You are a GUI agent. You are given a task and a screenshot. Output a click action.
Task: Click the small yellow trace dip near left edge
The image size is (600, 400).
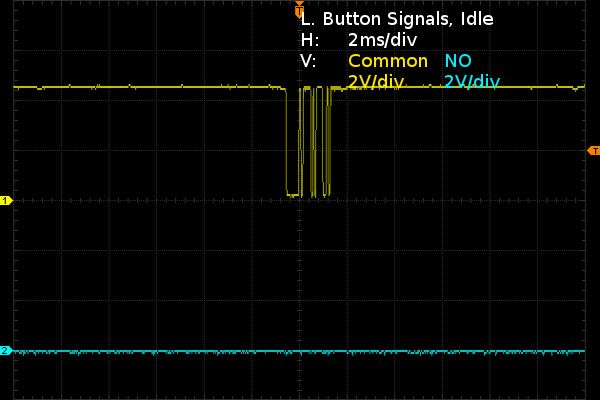point(40,89)
